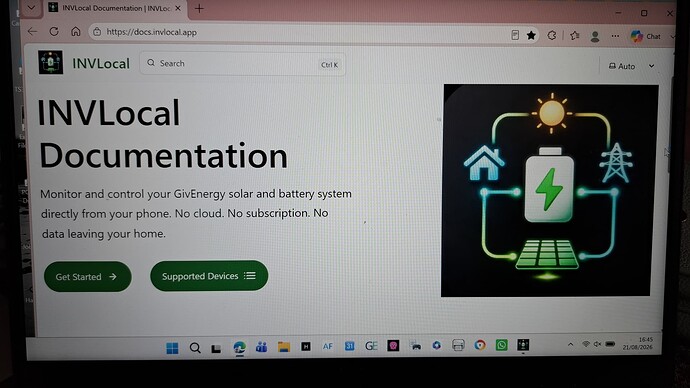Open WhatsApp from the taskbar
The width and height of the screenshot is (690, 388).
[501, 345]
